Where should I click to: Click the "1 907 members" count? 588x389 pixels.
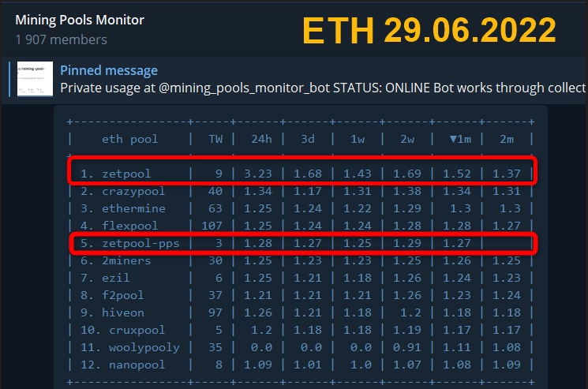(x=61, y=39)
